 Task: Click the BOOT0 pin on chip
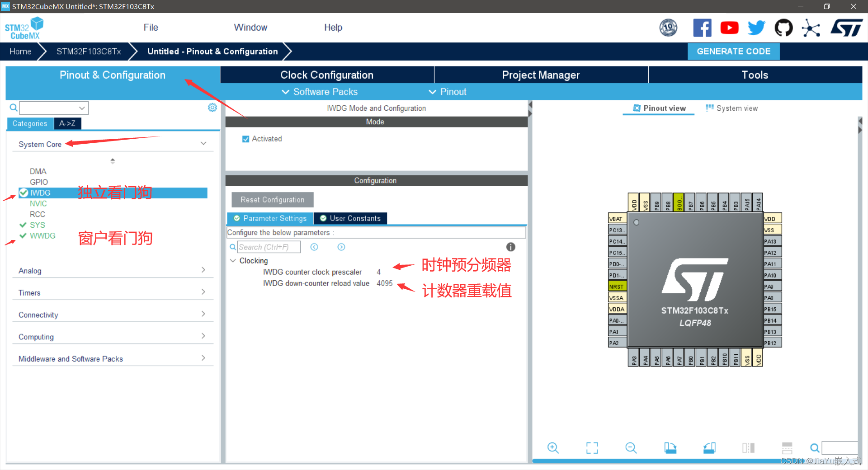point(679,202)
